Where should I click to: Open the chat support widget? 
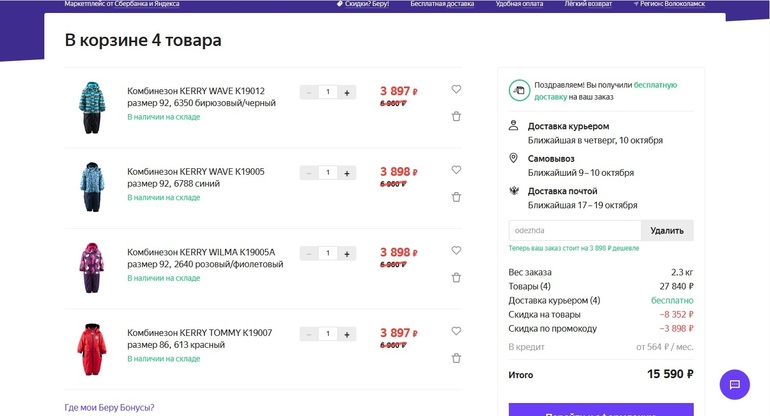pyautogui.click(x=734, y=384)
